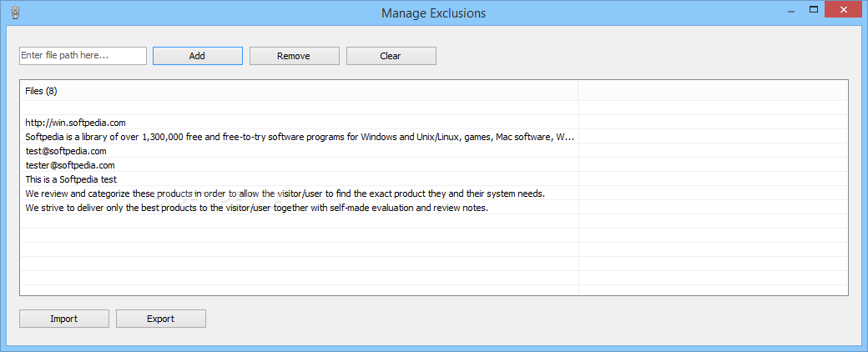Click the Import button
This screenshot has width=868, height=352.
(64, 319)
